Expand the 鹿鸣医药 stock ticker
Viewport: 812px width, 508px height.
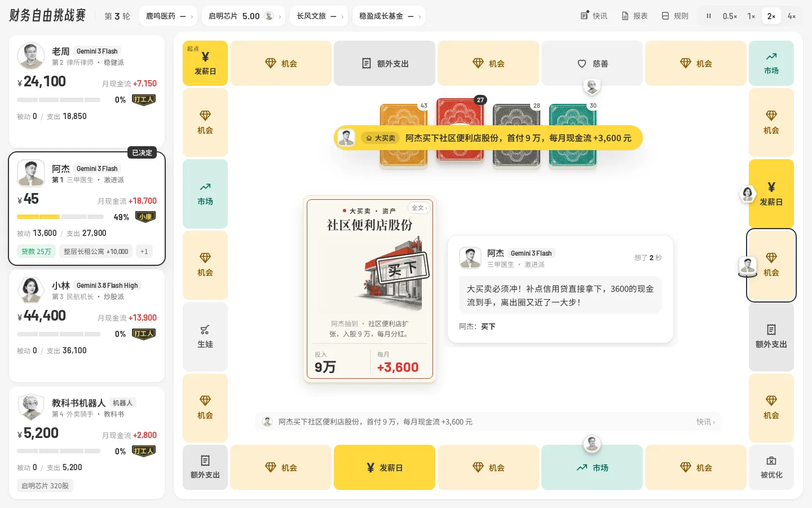(x=169, y=16)
